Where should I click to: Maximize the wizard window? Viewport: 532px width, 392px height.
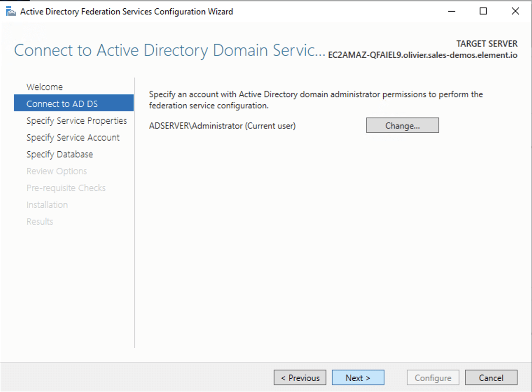pyautogui.click(x=483, y=12)
